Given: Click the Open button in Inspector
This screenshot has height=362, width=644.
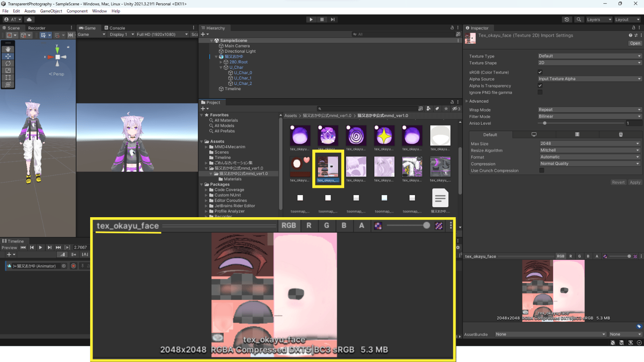Looking at the screenshot, I should 635,43.
